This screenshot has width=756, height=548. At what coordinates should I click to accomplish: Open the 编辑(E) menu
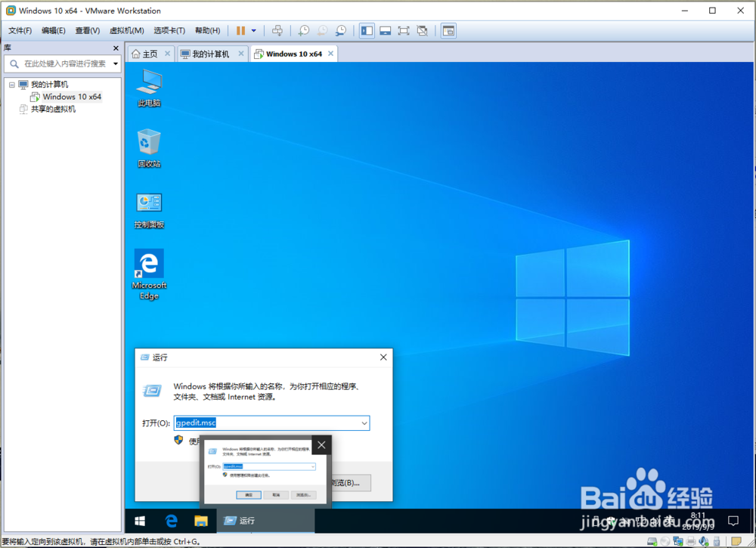coord(53,31)
